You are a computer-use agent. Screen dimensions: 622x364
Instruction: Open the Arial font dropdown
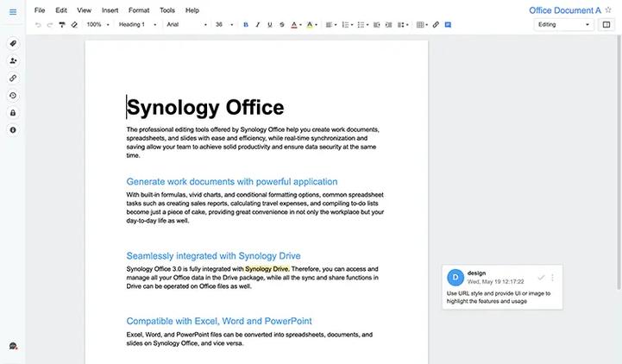tap(186, 25)
